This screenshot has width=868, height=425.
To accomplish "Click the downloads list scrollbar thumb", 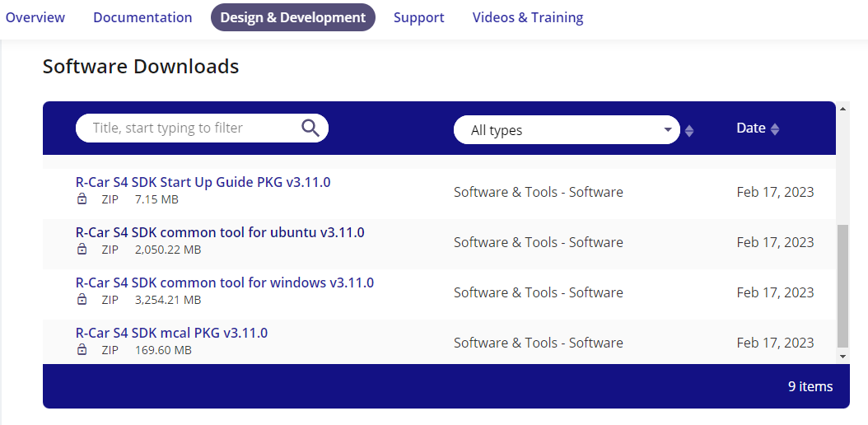I will [842, 286].
